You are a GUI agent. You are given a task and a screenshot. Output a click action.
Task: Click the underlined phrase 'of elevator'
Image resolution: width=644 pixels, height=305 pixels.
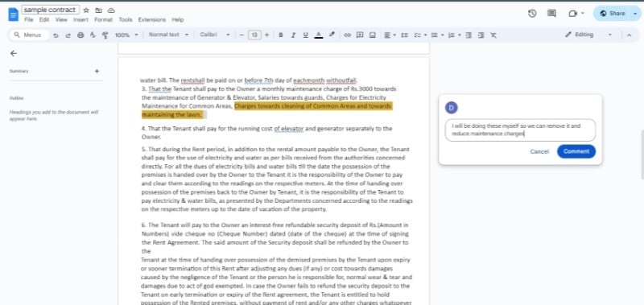pos(289,129)
